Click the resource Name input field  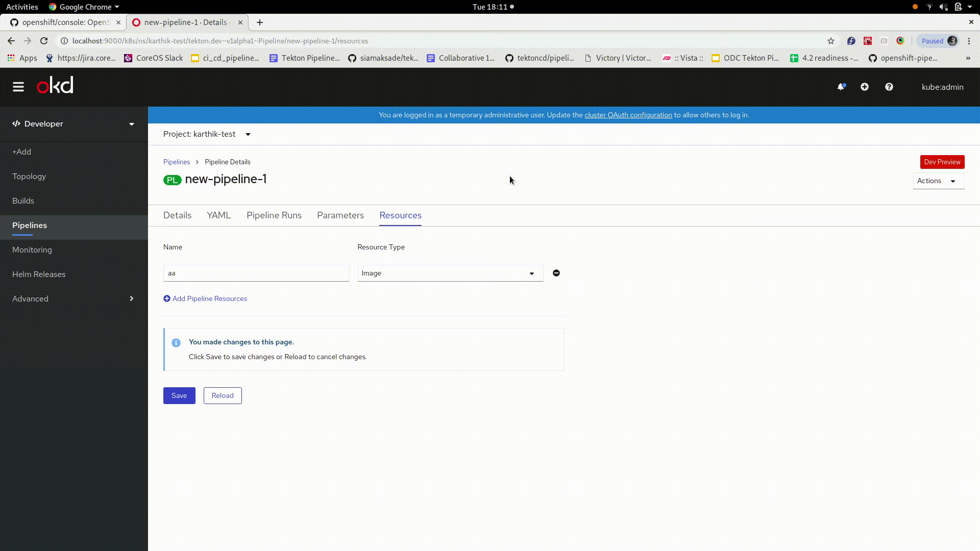(256, 273)
